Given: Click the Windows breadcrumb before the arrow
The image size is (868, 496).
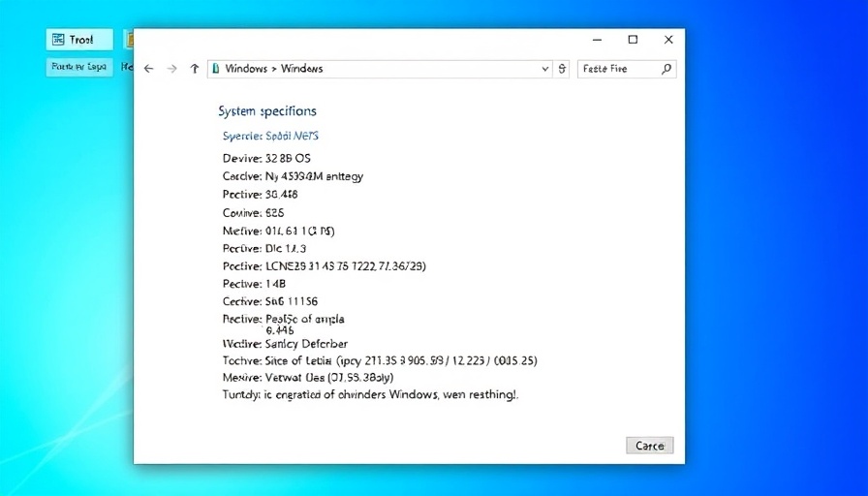Looking at the screenshot, I should [x=246, y=69].
